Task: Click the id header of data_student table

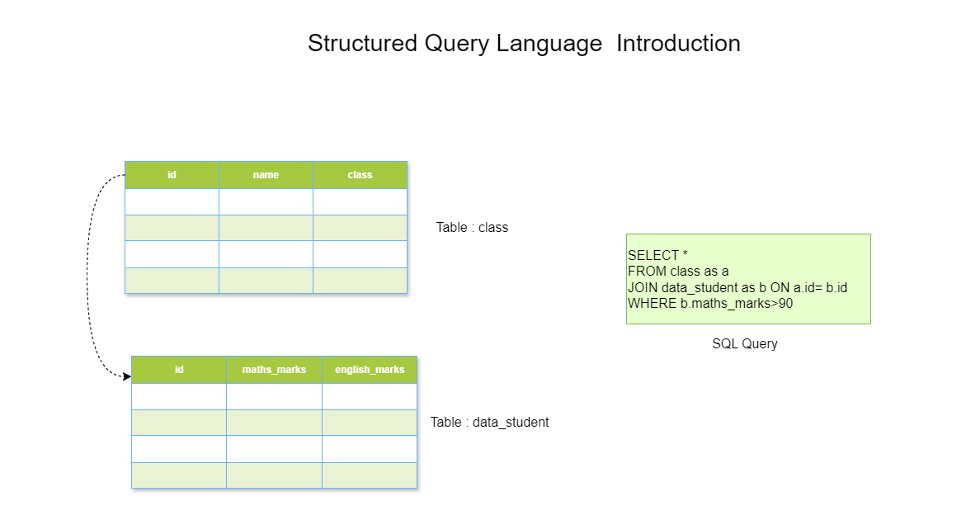Action: pos(178,369)
